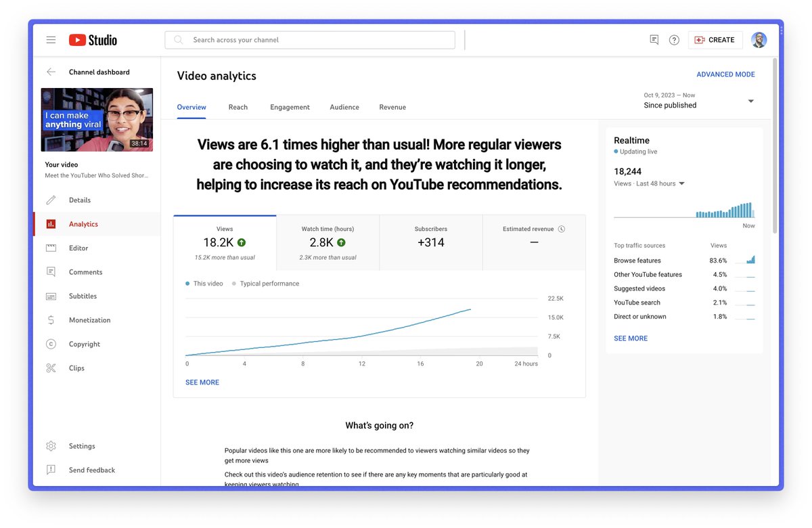Open the account avatar menu
This screenshot has height=528, width=812.
click(x=759, y=40)
